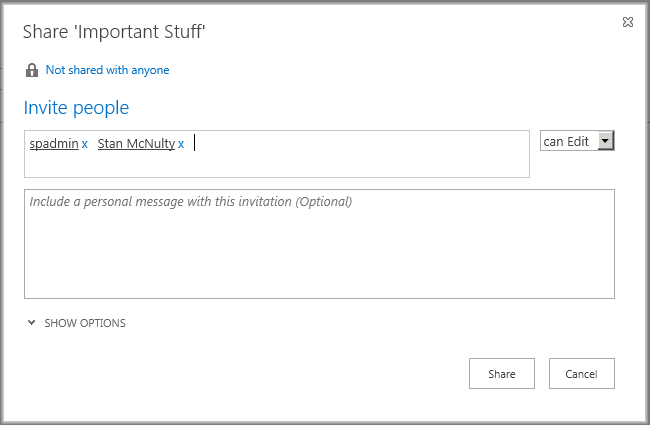Select the Stan McNulty name in invite box
Image resolution: width=650 pixels, height=425 pixels.
pos(136,143)
